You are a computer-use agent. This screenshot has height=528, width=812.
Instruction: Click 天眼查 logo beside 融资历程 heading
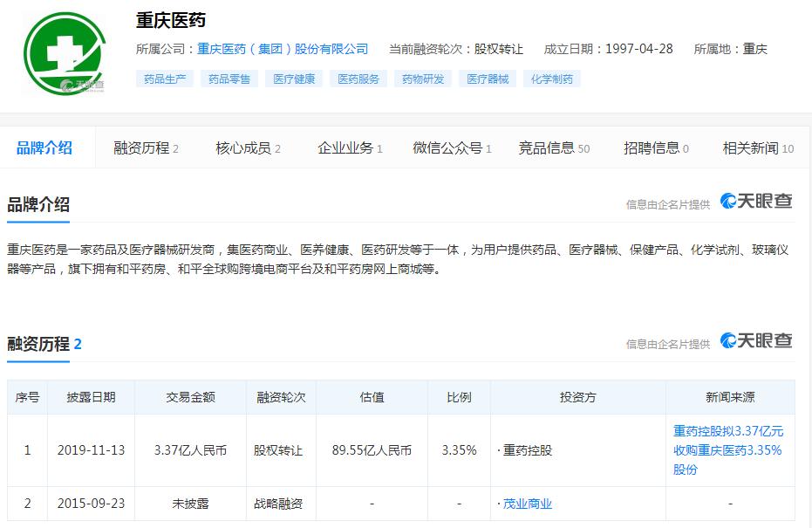point(756,340)
